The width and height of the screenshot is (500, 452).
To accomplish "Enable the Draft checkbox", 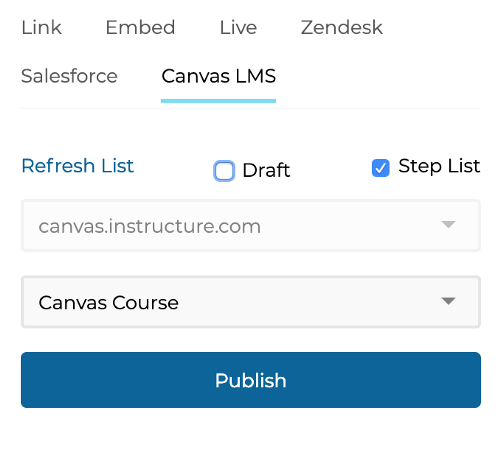I will click(224, 171).
